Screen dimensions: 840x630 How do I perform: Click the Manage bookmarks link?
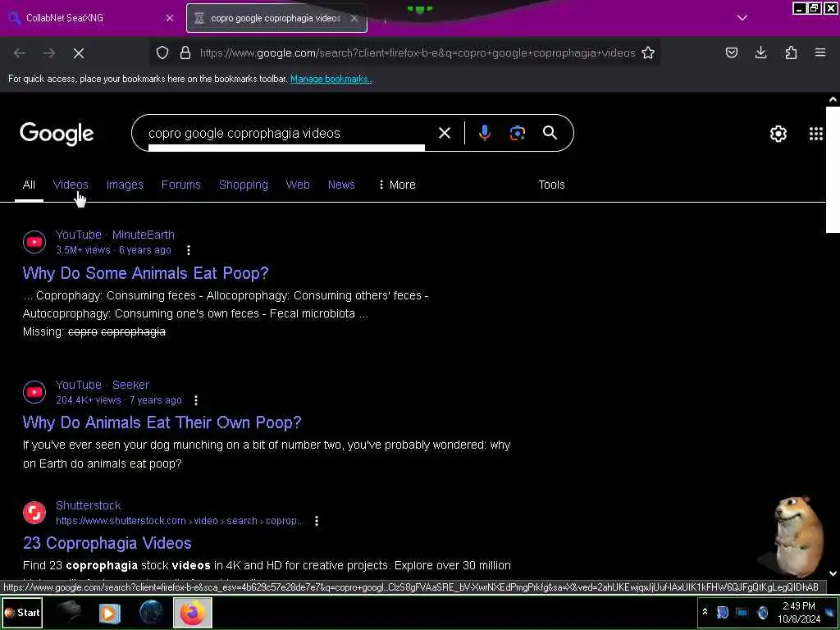pyautogui.click(x=331, y=79)
